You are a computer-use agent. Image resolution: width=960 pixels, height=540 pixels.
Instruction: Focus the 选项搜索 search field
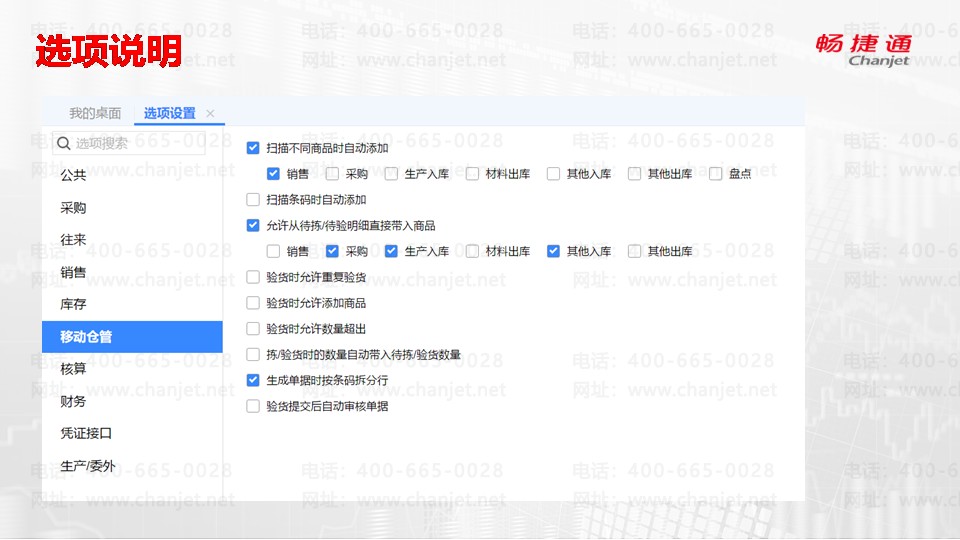(129, 143)
